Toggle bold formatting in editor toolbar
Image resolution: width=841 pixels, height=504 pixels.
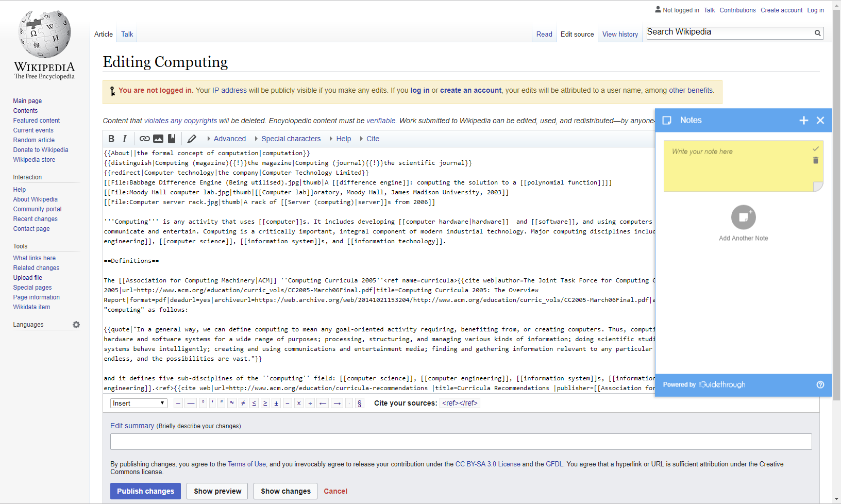[x=111, y=139]
